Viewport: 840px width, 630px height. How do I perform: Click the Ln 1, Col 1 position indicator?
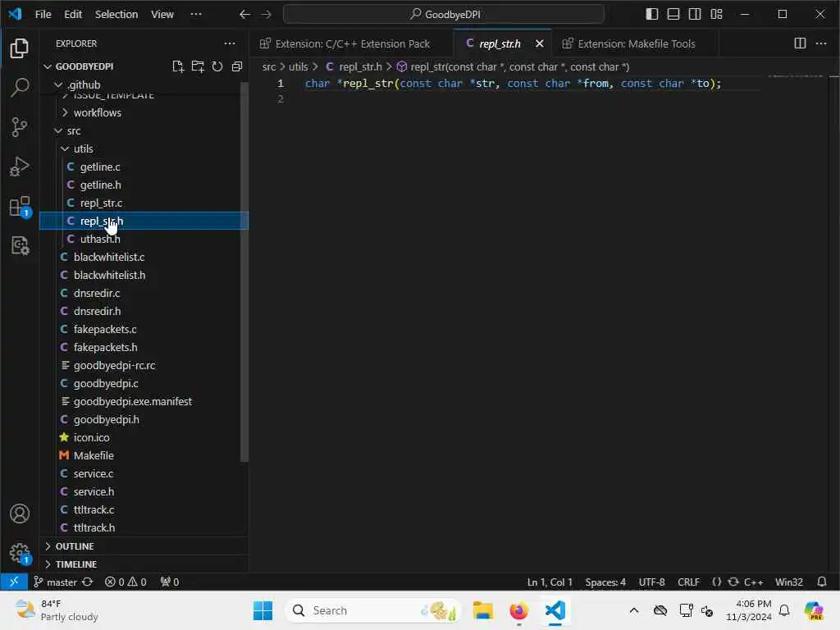[x=550, y=582]
